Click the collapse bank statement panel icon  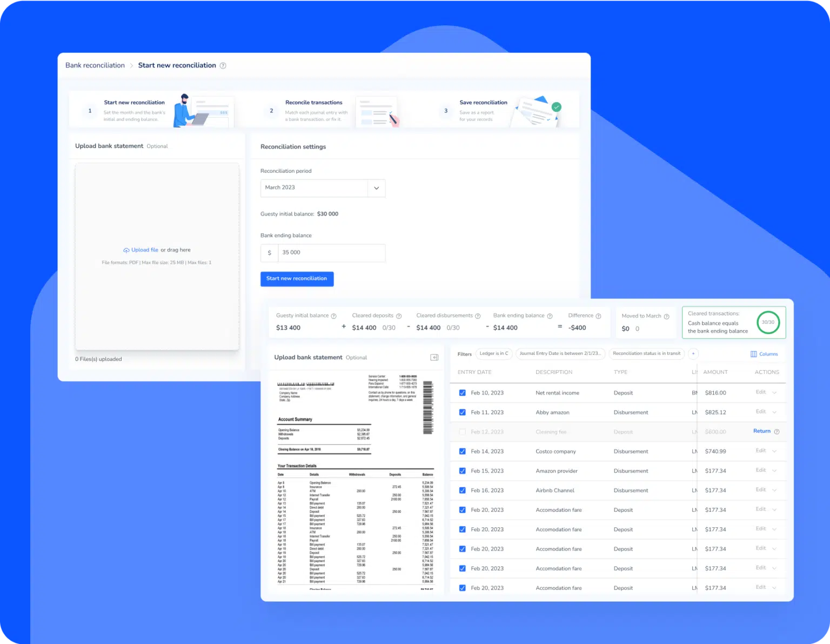[x=434, y=358]
